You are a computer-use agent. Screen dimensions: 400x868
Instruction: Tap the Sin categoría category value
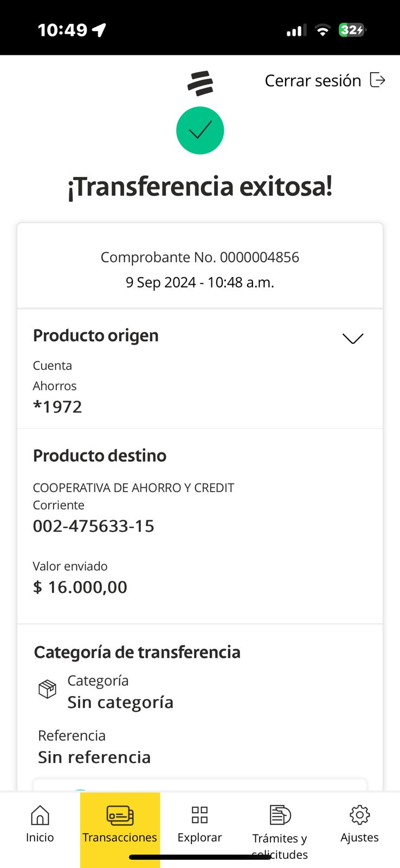point(120,702)
